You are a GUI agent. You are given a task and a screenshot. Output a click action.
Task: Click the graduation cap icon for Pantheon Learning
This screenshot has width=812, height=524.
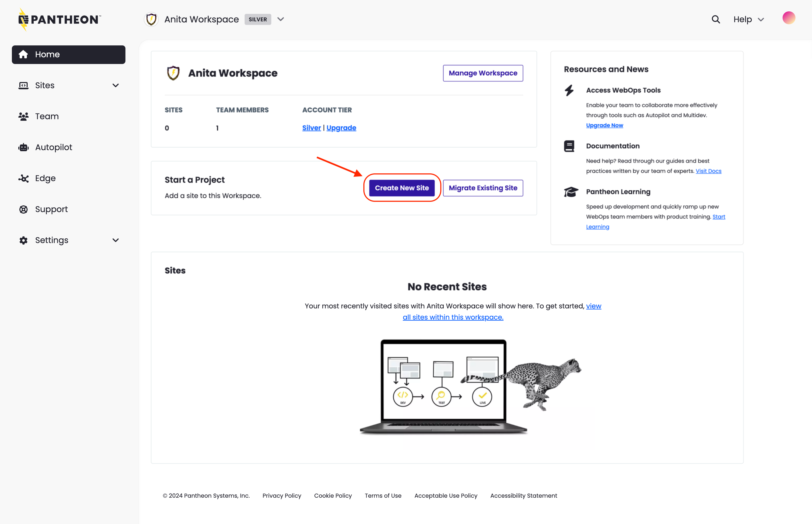(571, 192)
